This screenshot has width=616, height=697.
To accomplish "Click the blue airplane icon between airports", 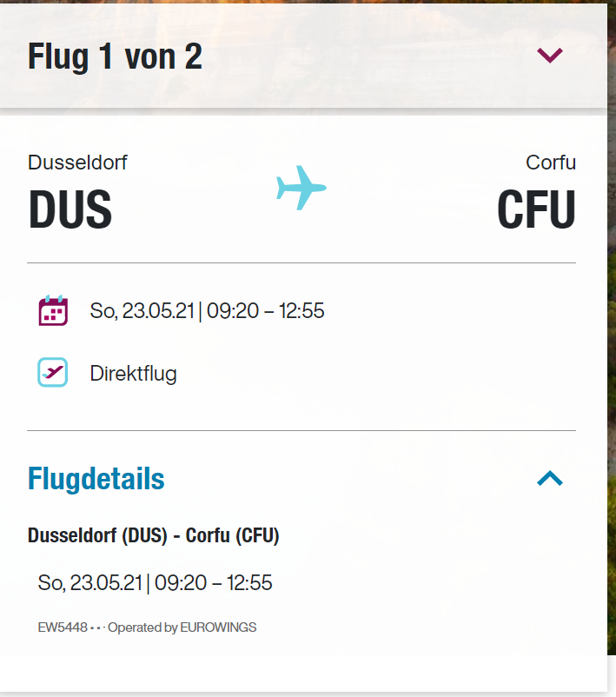I will (x=301, y=188).
